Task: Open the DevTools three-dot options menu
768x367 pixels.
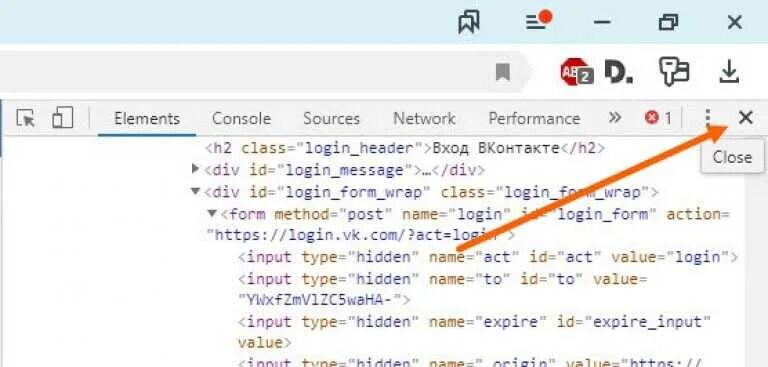Action: (x=707, y=118)
